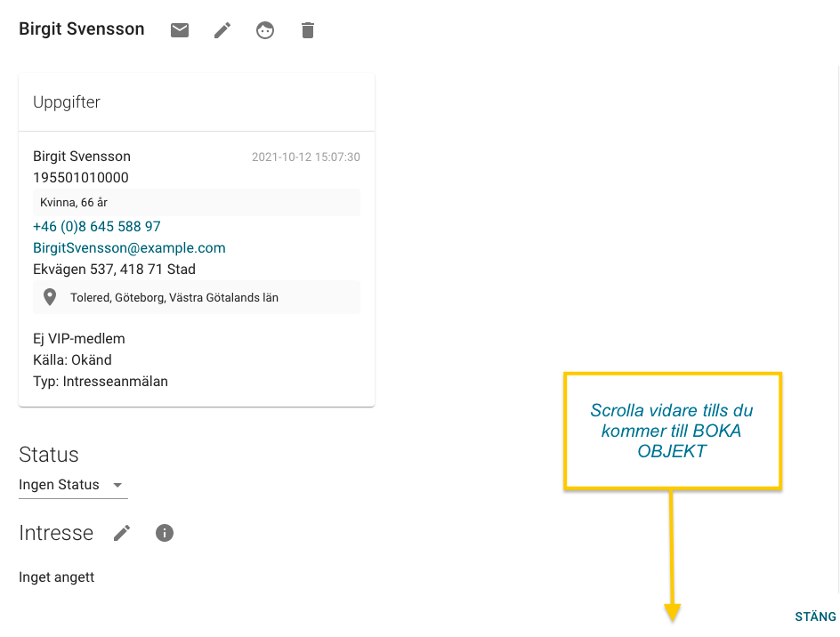The height and width of the screenshot is (637, 840).
Task: Click the trash can delete icon
Action: (x=308, y=30)
